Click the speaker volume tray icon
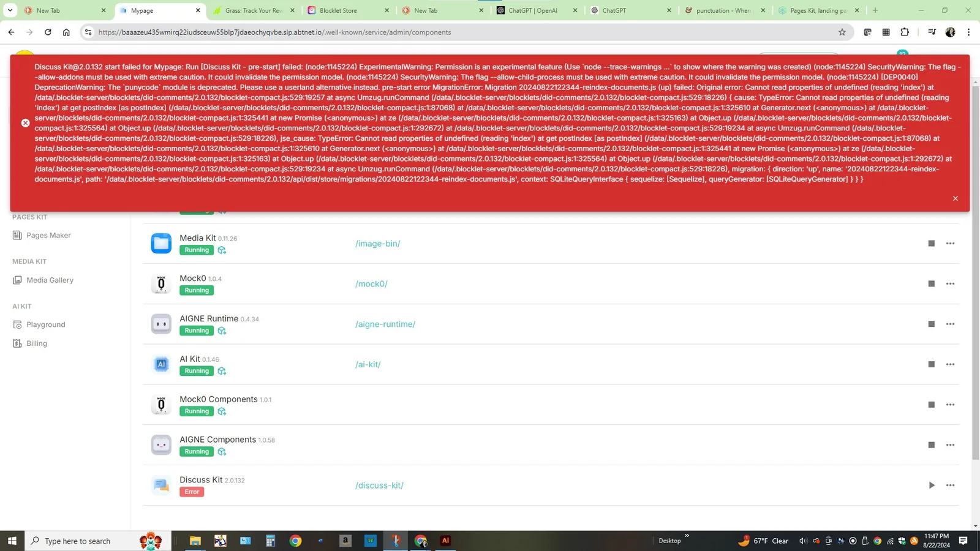The image size is (980, 551). [x=803, y=541]
